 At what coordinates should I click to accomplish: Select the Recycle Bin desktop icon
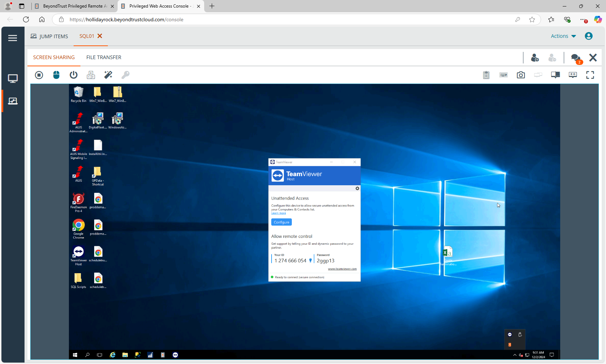click(78, 94)
